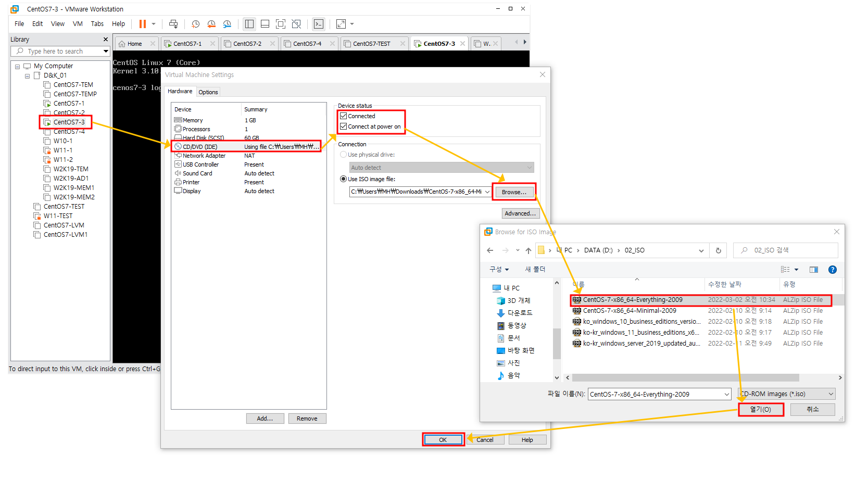Screen dimensions: 868x482
Task: Open the ISO image path combo dropdown
Action: click(x=487, y=192)
